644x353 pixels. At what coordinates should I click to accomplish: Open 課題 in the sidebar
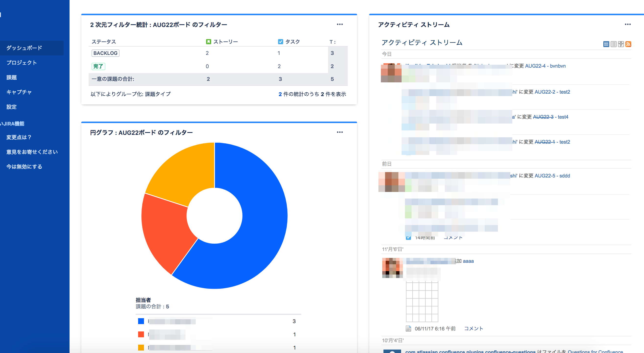pos(12,77)
